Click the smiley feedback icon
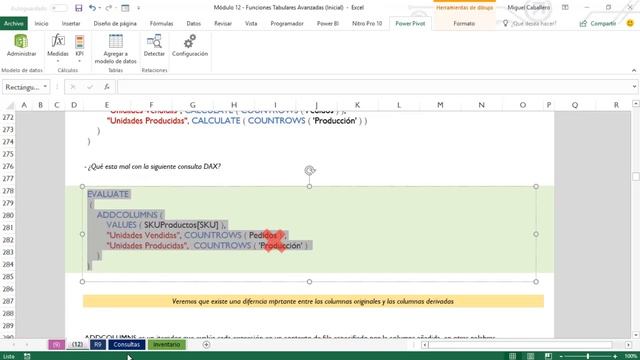 tap(630, 23)
